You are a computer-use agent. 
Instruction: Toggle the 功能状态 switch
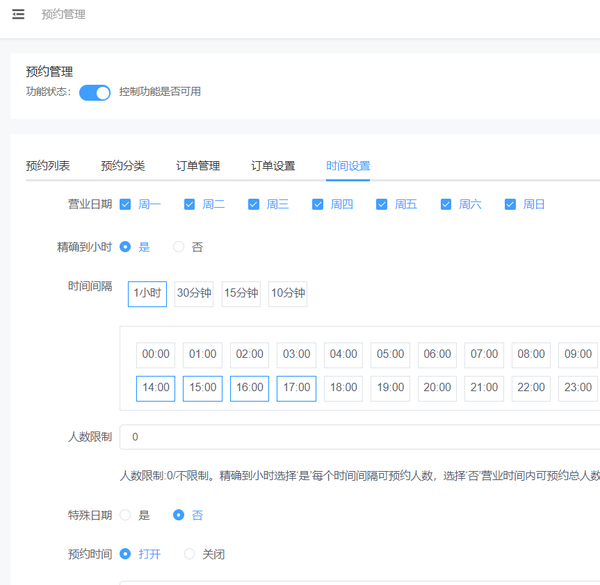click(x=95, y=92)
